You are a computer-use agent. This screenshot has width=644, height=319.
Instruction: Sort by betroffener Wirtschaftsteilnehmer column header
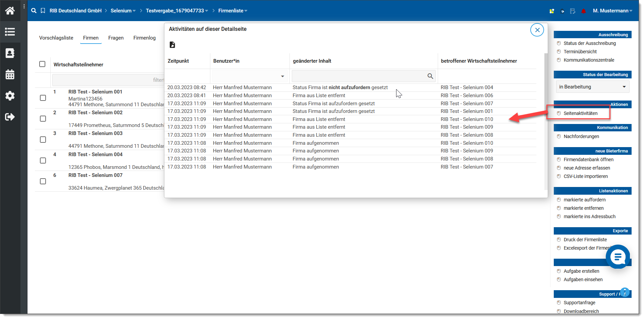coord(479,61)
